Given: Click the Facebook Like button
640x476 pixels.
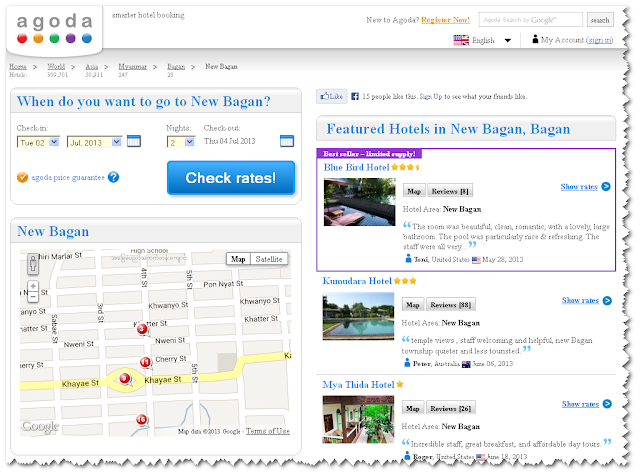Looking at the screenshot, I should click(x=332, y=96).
